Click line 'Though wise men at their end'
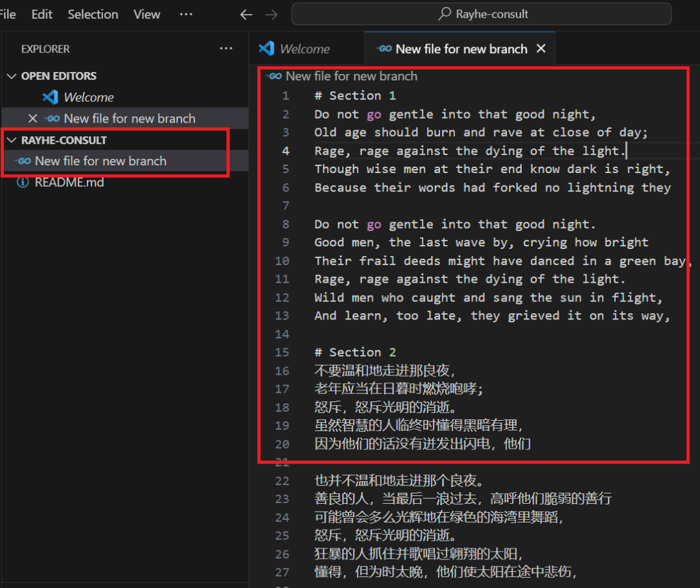The height and width of the screenshot is (588, 700). (493, 169)
